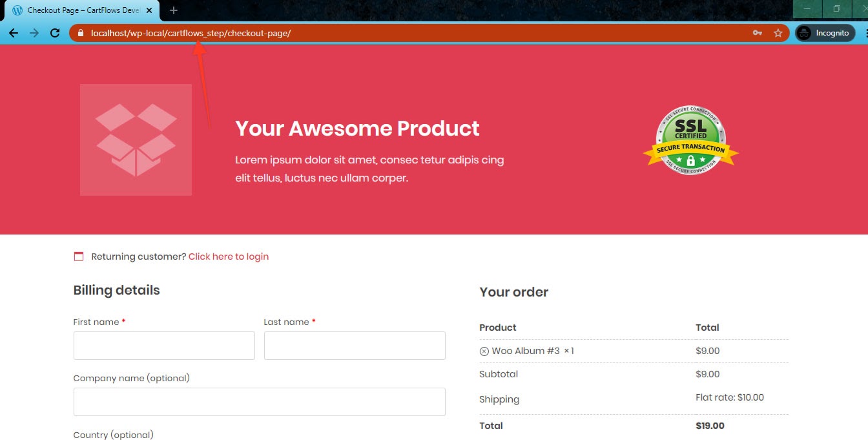The width and height of the screenshot is (868, 440).
Task: Open a new browser tab
Action: (173, 10)
